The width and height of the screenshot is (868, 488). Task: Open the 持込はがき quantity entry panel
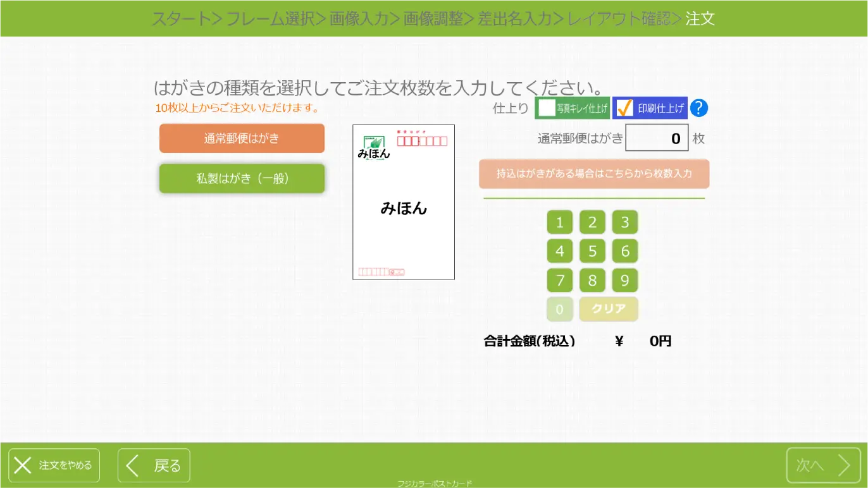tap(593, 173)
